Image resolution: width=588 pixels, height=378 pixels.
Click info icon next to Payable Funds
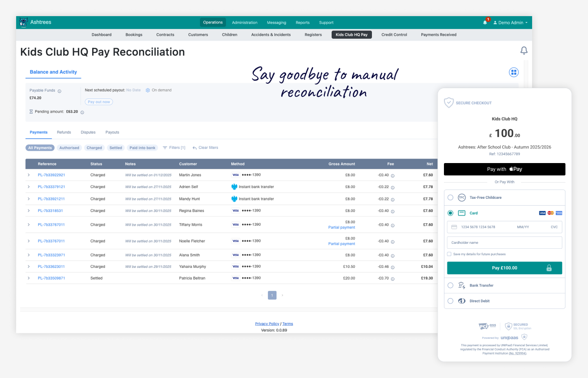point(59,91)
